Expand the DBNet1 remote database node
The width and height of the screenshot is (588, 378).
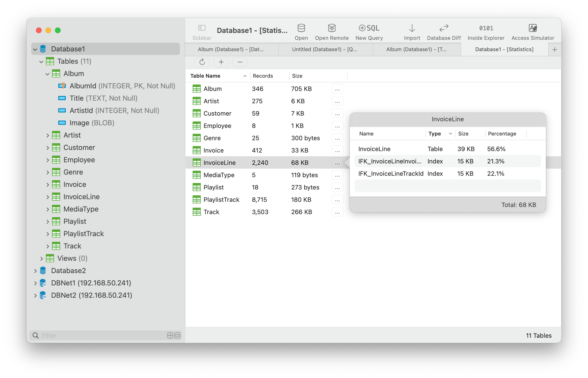coord(35,283)
